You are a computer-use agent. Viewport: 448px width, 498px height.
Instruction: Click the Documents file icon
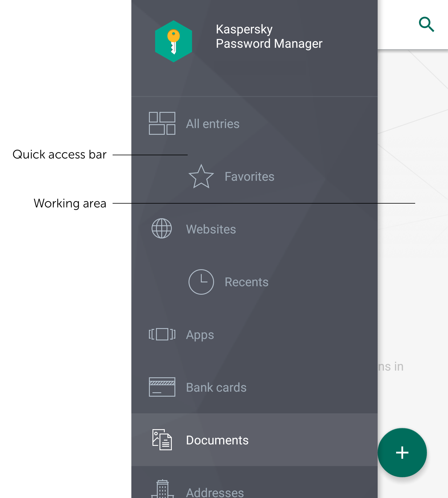pos(162,440)
